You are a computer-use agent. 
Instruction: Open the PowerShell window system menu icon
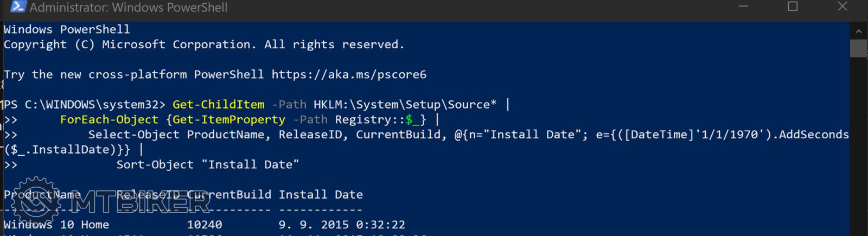tap(18, 7)
